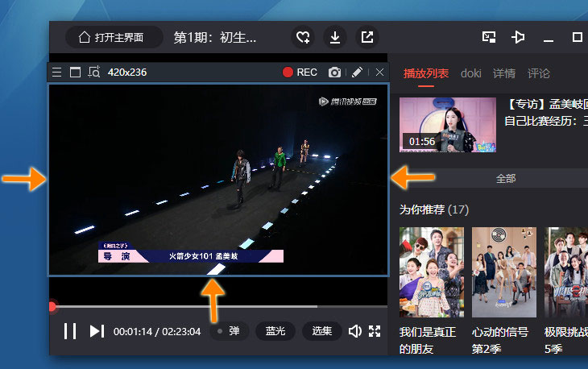Click the 为你推荐 (17) heading
The width and height of the screenshot is (588, 369).
pyautogui.click(x=434, y=209)
